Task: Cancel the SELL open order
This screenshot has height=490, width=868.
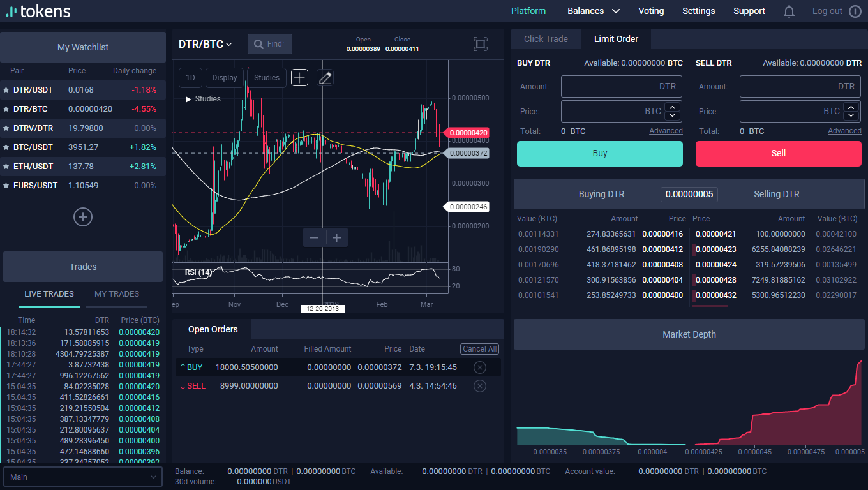Action: [480, 386]
